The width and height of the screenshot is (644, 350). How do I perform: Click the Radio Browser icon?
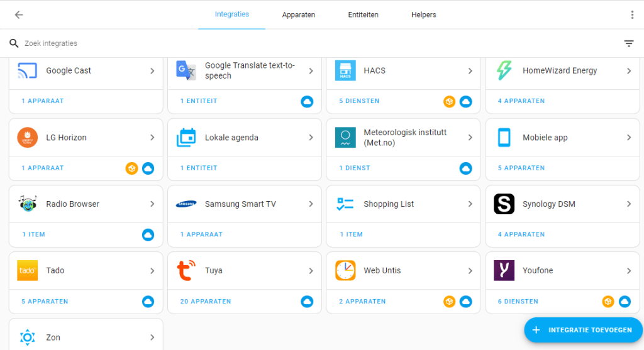point(28,204)
